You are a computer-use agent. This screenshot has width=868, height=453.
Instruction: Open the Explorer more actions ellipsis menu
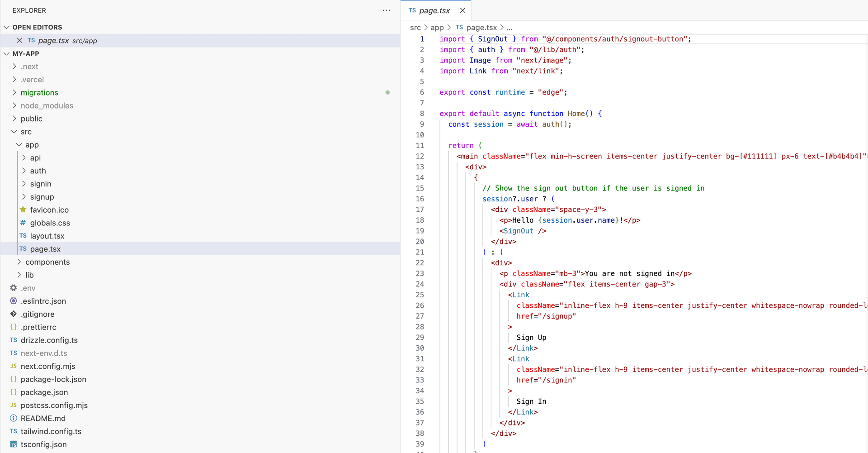pos(386,10)
